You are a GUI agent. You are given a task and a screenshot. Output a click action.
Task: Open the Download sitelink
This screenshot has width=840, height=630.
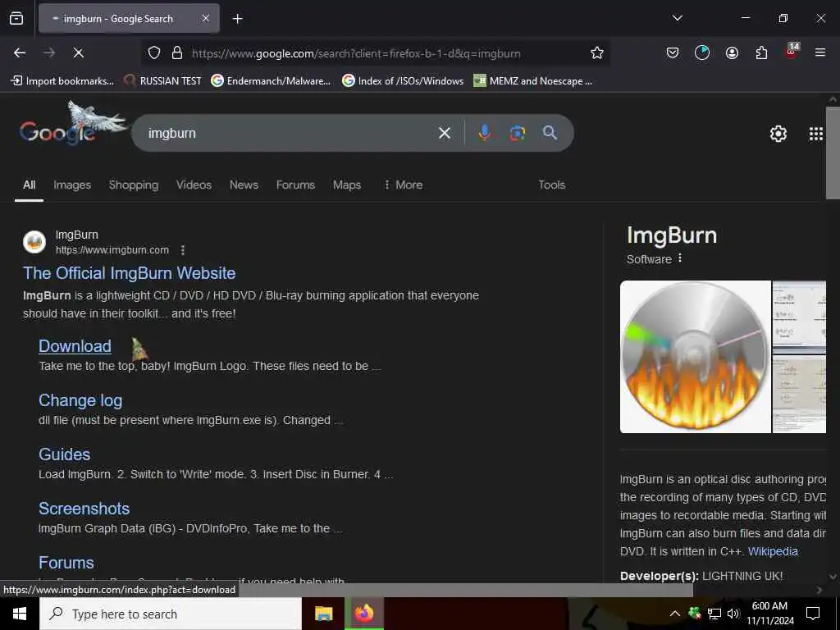(x=75, y=346)
